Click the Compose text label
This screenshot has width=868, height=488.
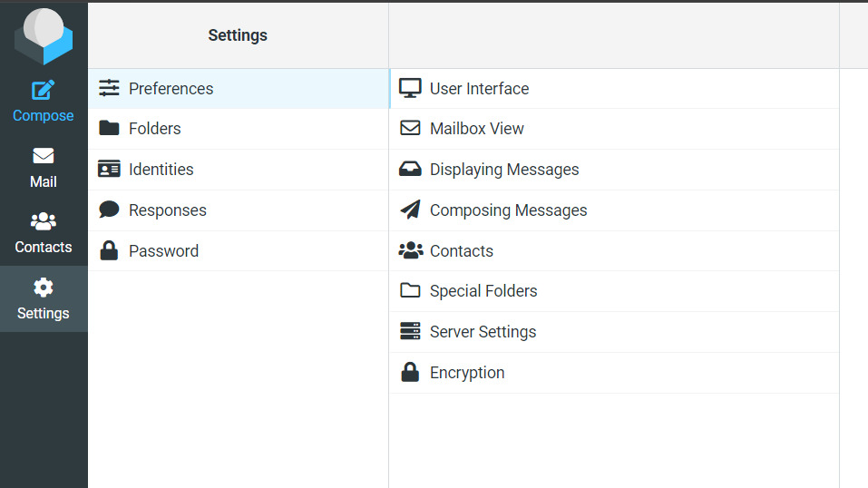pyautogui.click(x=44, y=116)
